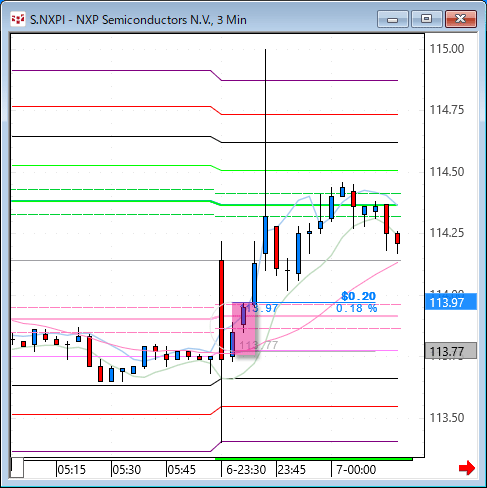Image resolution: width=487 pixels, height=488 pixels.
Task: Close the S.NXPI chart window
Action: [461, 19]
